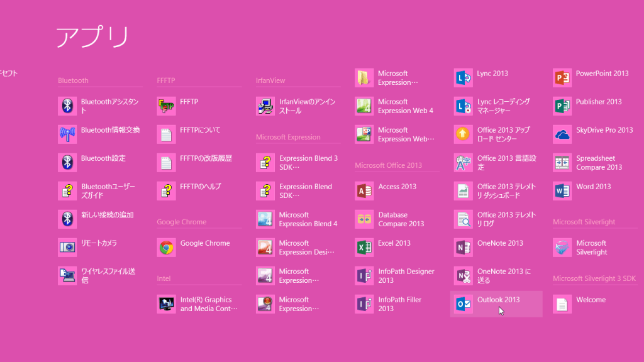Open the FFFTPについて document
The height and width of the screenshot is (362, 644).
point(189,134)
